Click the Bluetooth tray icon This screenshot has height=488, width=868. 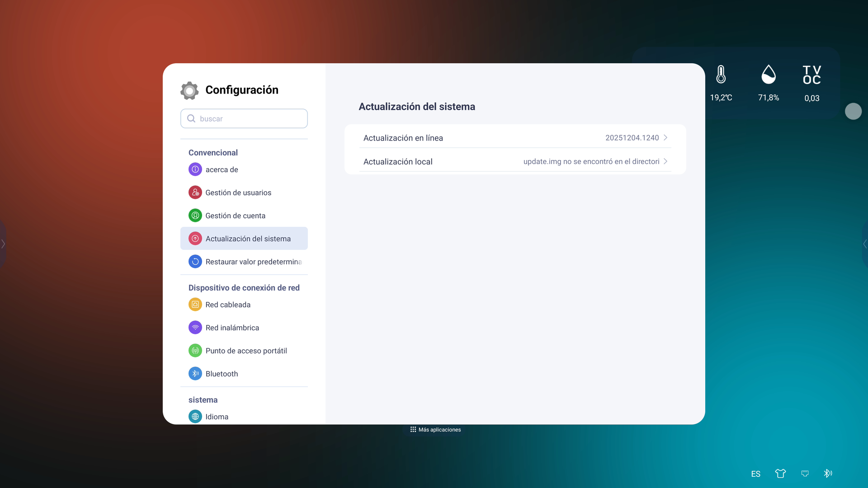[828, 474]
